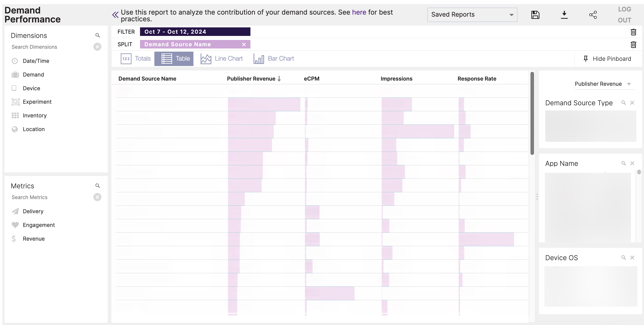Click the Dimensions search magnifier icon
The image size is (644, 325).
point(98,35)
